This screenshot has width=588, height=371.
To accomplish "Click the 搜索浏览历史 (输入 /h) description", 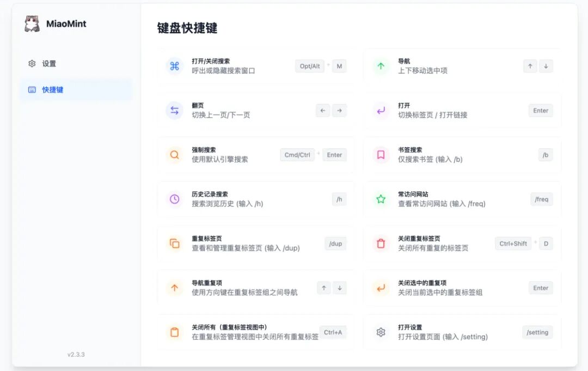I will (227, 203).
